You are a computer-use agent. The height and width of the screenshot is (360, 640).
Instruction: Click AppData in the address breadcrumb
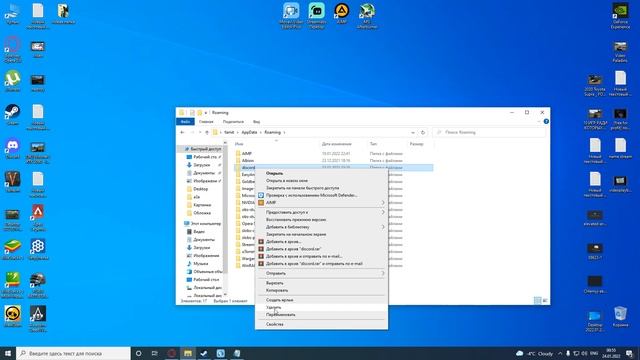249,132
